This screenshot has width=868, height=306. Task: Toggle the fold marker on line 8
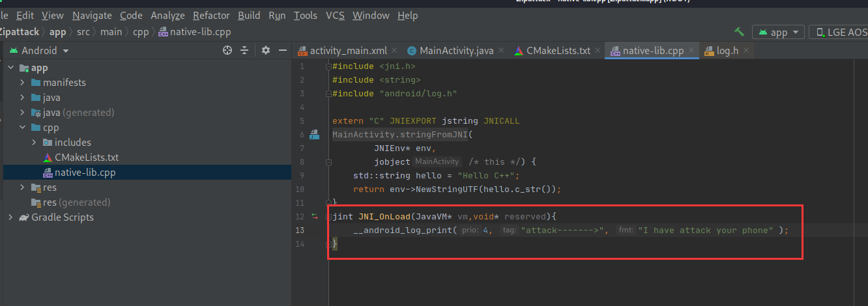329,161
